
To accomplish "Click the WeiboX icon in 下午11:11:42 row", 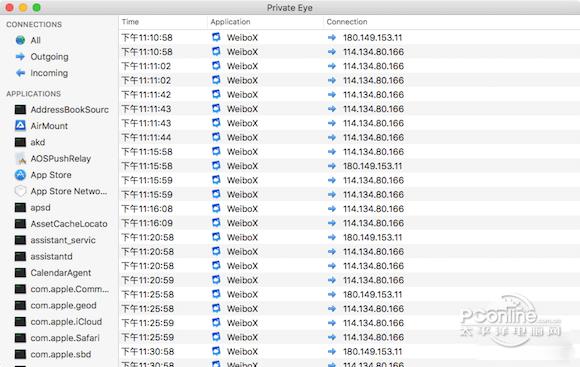I will pyautogui.click(x=216, y=94).
